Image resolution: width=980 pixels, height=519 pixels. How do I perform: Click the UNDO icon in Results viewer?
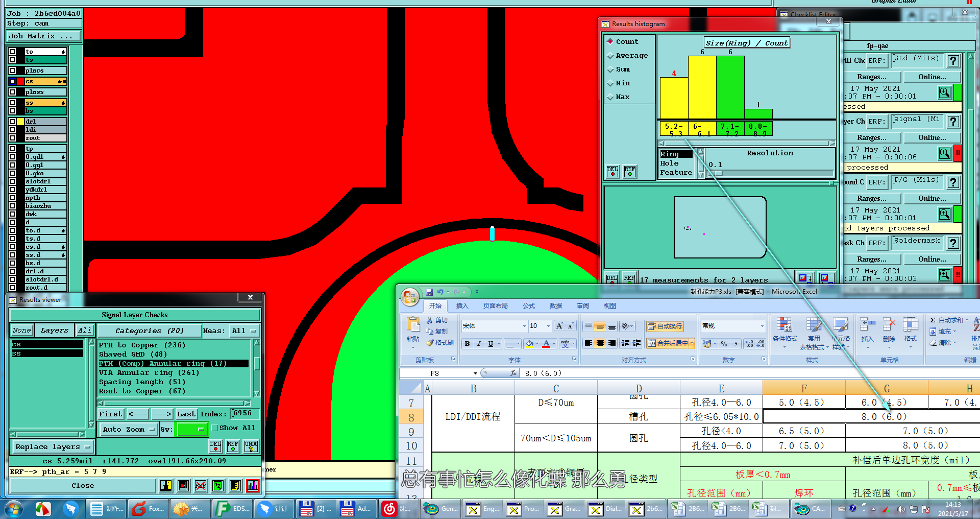click(251, 446)
